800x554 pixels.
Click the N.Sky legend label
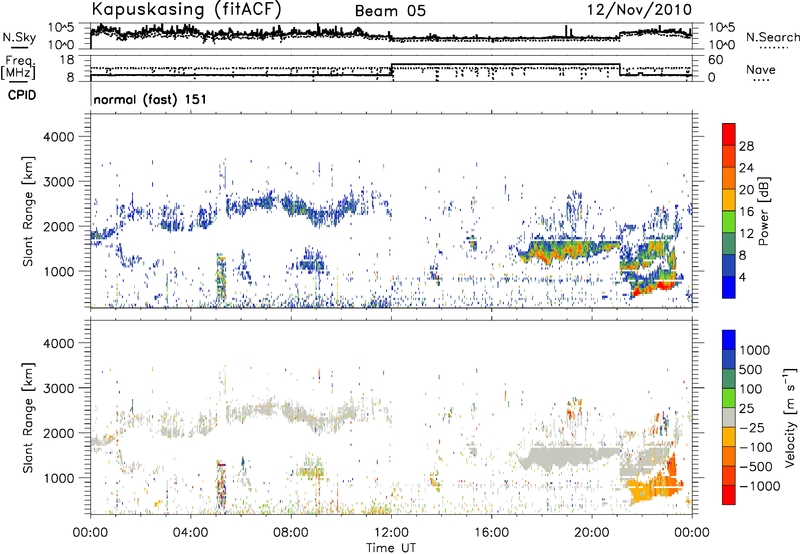tap(19, 37)
